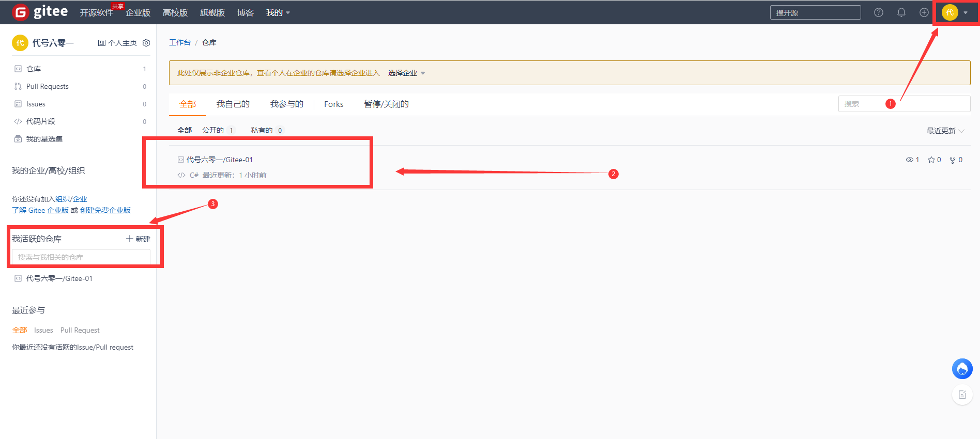Switch to 暂停/关闭的 tab

(x=386, y=104)
